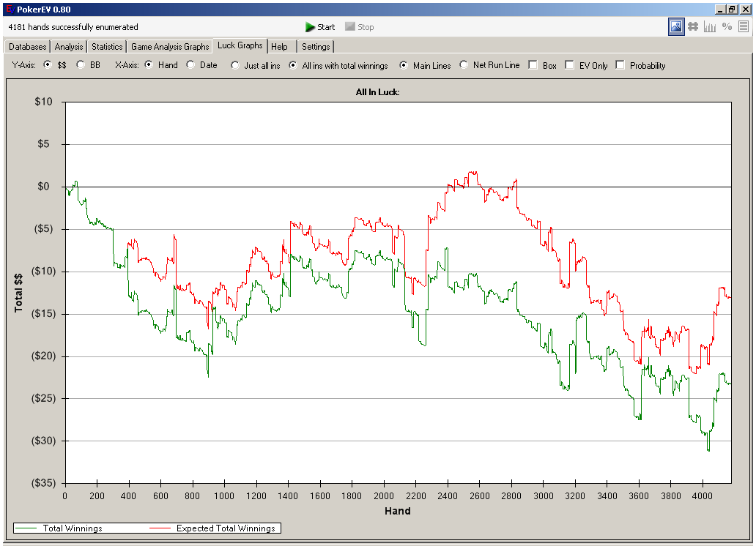Go to the Statistics tab
This screenshot has height=546, width=756.
coord(107,47)
